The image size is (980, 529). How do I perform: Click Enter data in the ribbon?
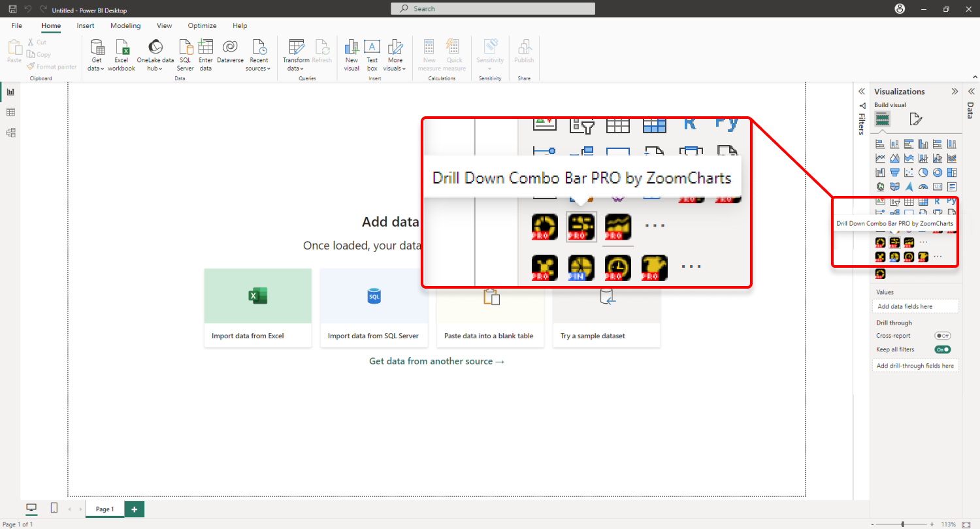206,55
